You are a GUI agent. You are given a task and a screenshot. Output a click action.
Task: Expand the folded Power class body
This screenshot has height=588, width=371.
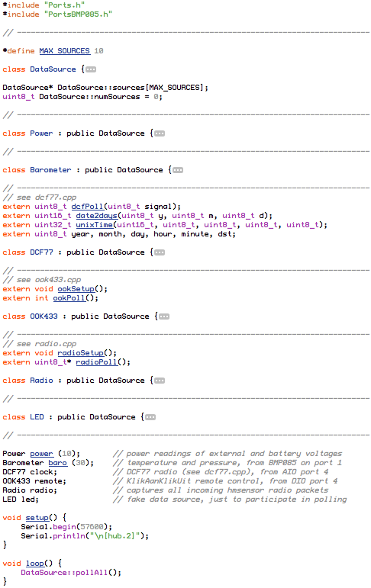pyautogui.click(x=160, y=133)
